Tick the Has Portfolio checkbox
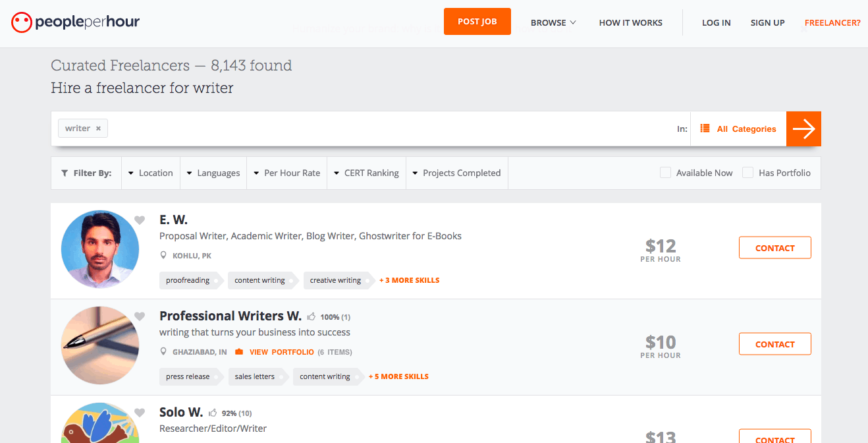 pyautogui.click(x=747, y=173)
